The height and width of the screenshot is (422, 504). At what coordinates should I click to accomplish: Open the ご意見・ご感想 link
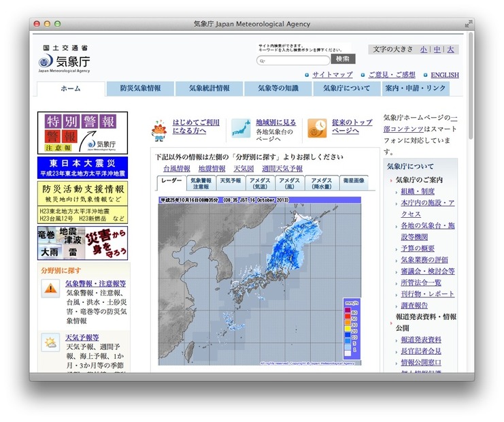coord(392,75)
